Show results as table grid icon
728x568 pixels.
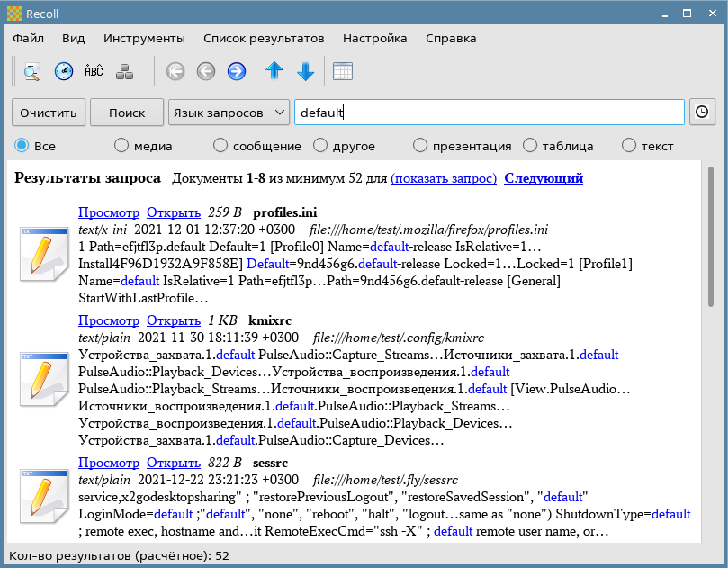pyautogui.click(x=343, y=71)
